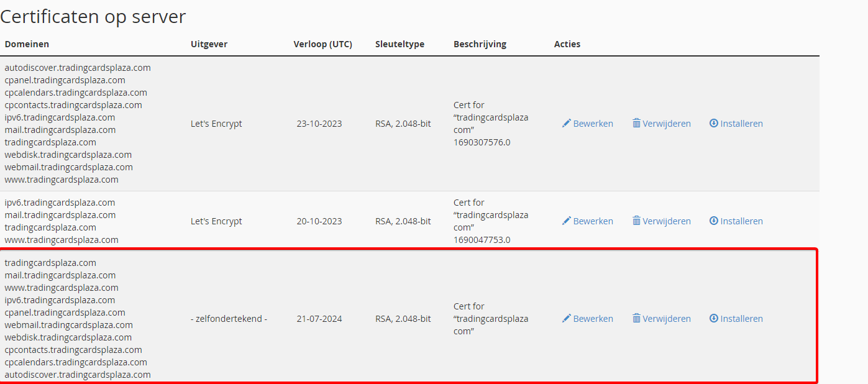Screen dimensions: 868x384
Task: Click pencil icon for Let's Encrypt 23-10-2023 certificate
Action: [566, 124]
